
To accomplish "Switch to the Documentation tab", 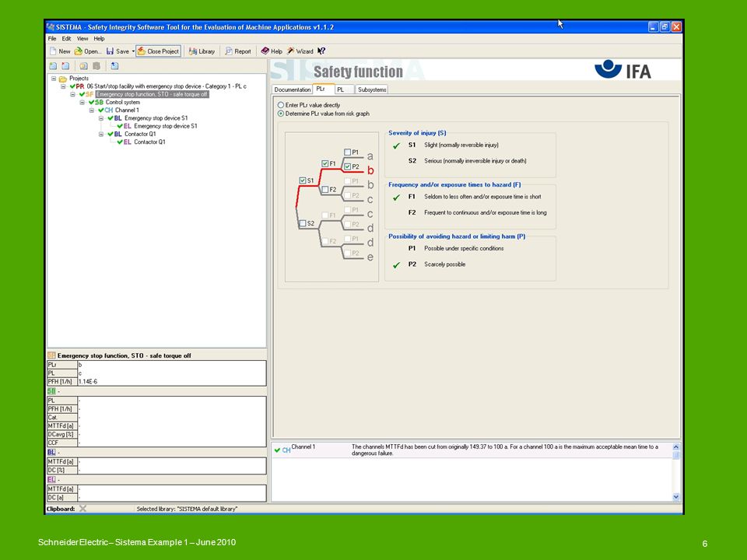I will click(x=292, y=89).
